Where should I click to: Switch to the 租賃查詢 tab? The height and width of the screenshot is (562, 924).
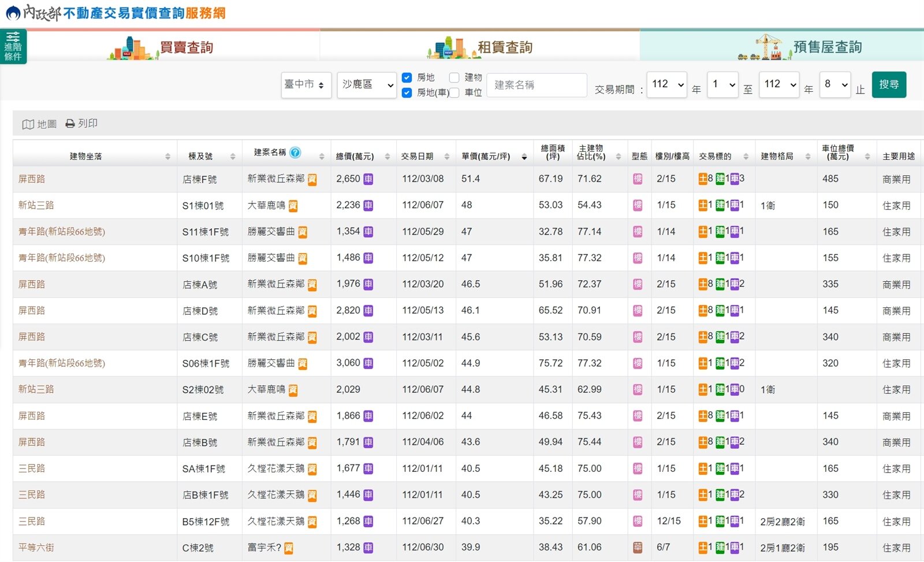[x=504, y=46]
